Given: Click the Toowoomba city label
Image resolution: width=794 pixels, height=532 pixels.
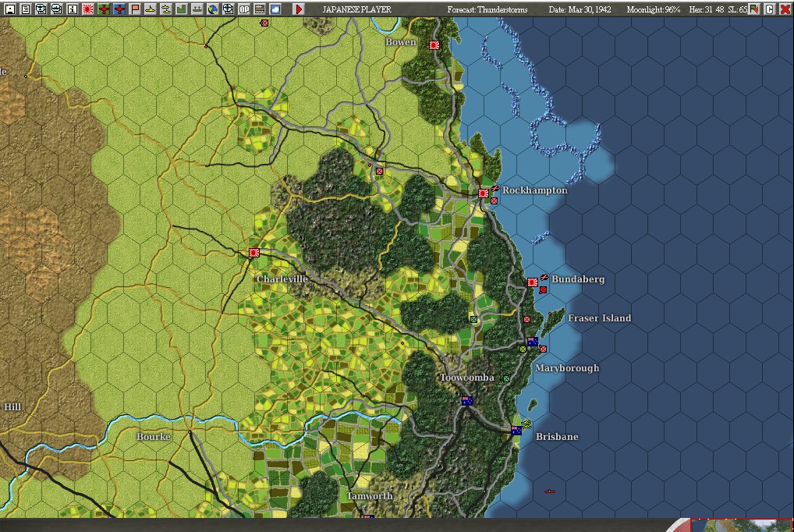Looking at the screenshot, I should [x=467, y=378].
